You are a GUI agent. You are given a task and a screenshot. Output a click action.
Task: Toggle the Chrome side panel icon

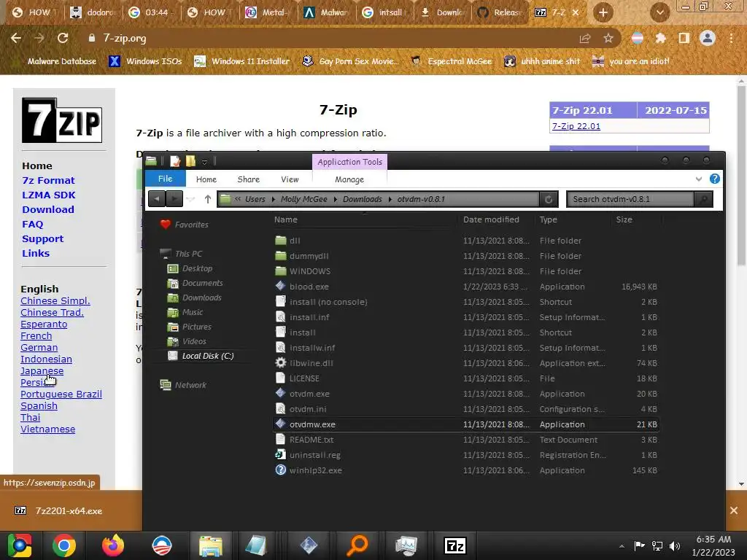click(x=684, y=38)
